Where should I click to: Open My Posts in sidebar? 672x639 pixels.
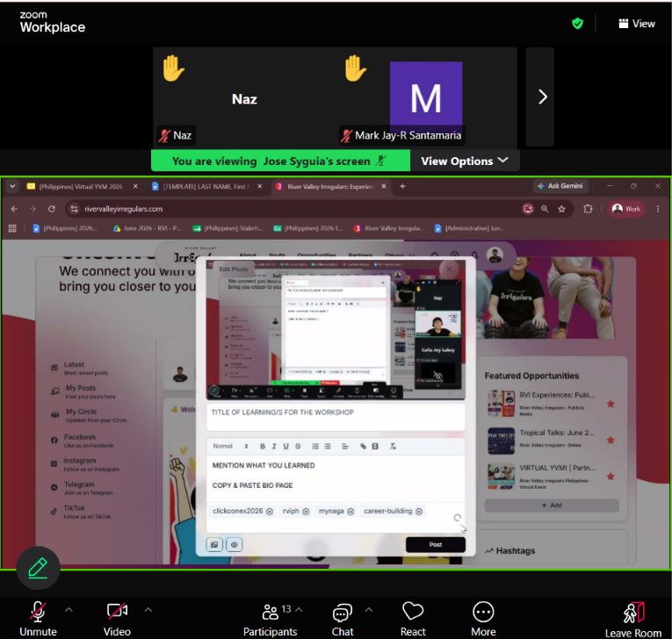tap(83, 391)
